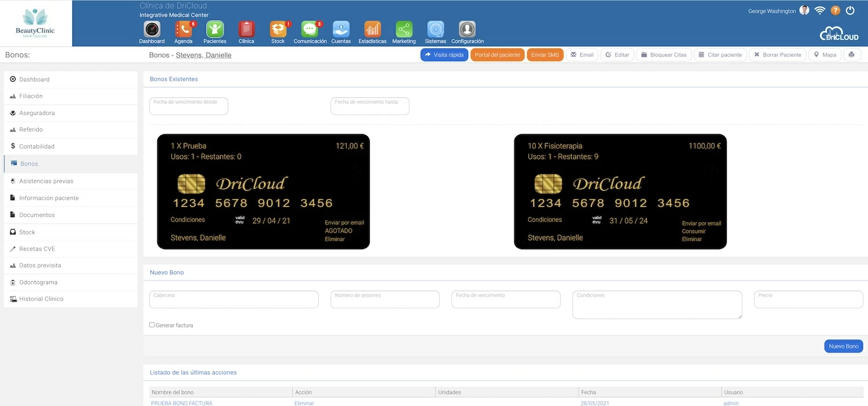The width and height of the screenshot is (868, 406).
Task: Click the Pacientes icon in top navigation
Action: click(215, 29)
